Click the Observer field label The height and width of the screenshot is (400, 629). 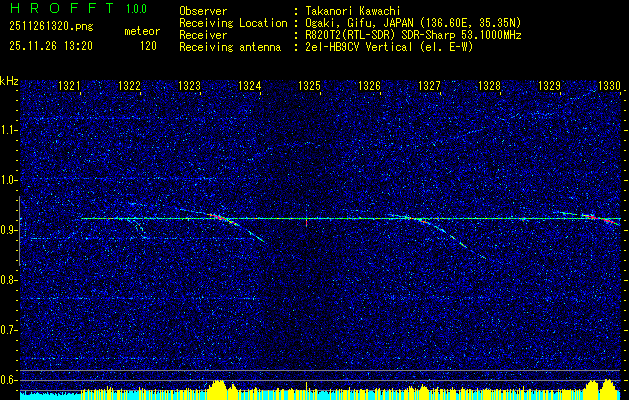click(203, 11)
